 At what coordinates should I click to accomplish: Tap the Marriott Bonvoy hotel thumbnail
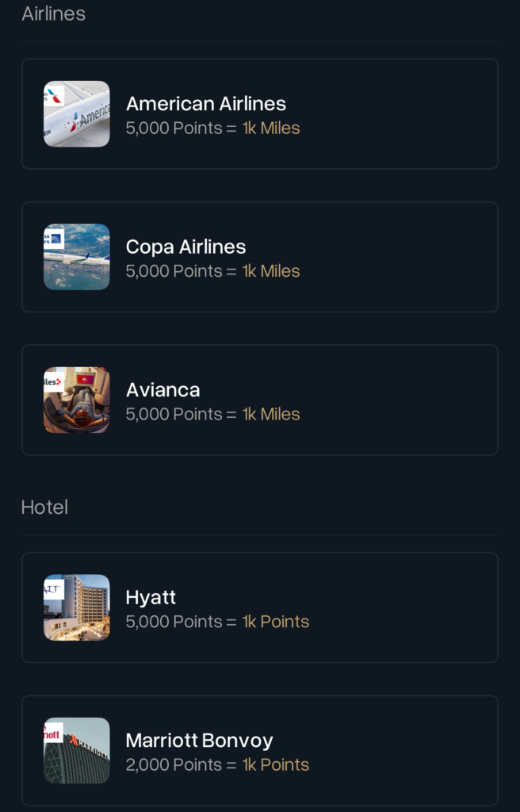pos(77,751)
